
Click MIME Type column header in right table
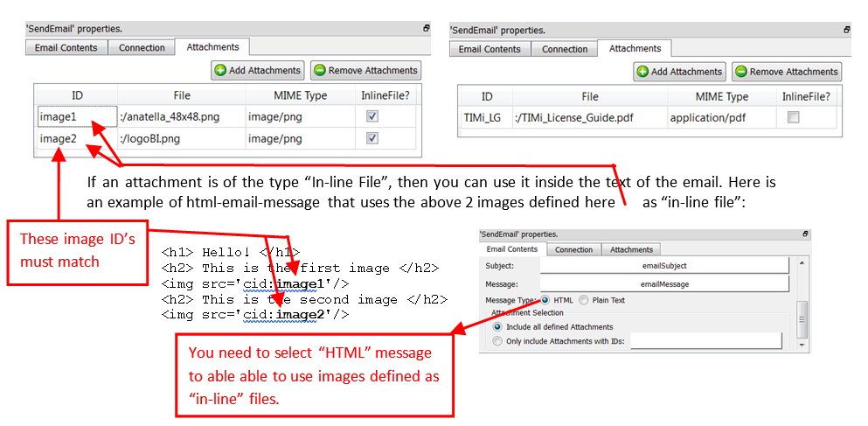721,96
